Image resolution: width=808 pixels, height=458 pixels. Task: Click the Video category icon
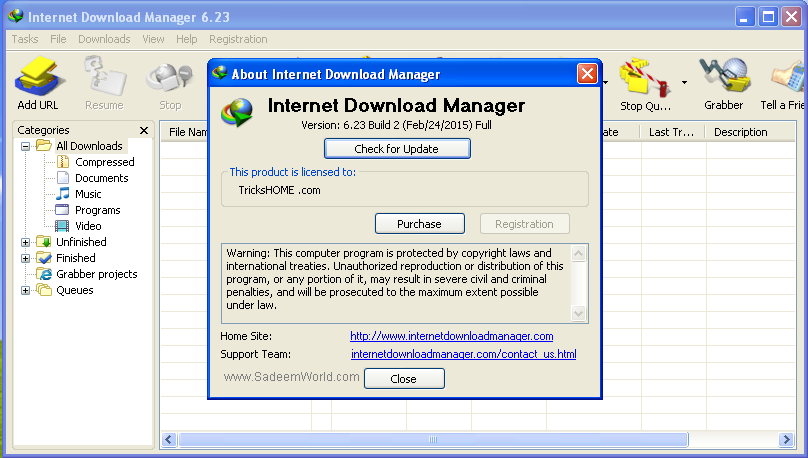coord(62,226)
